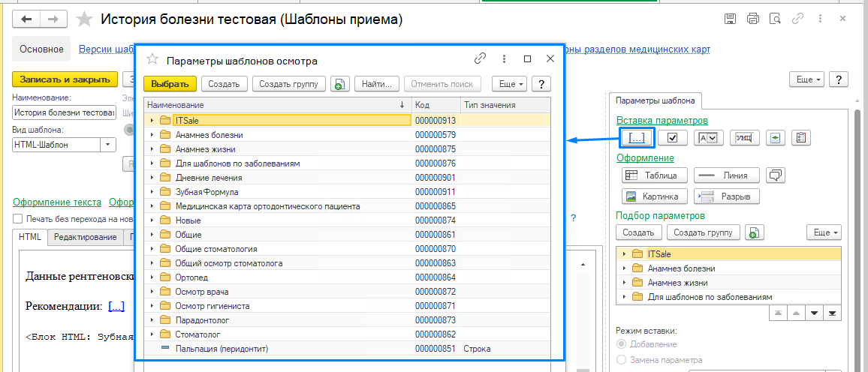Switch to the HTML tab

30,236
